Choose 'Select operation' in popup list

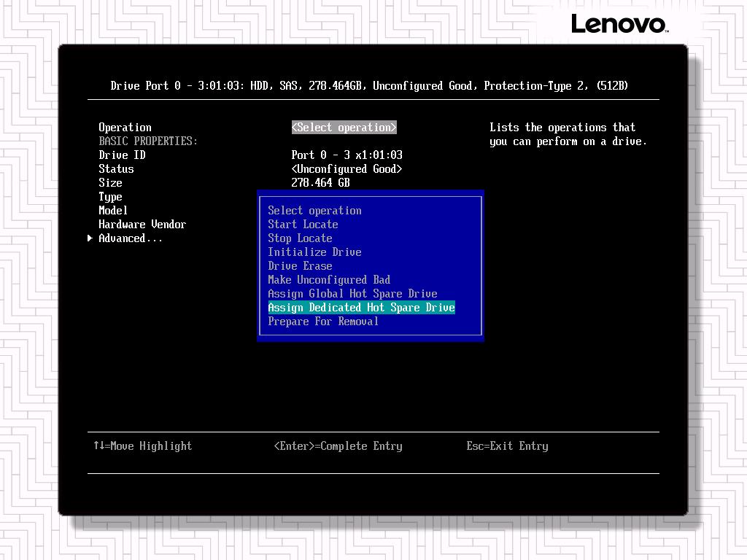[x=314, y=211]
